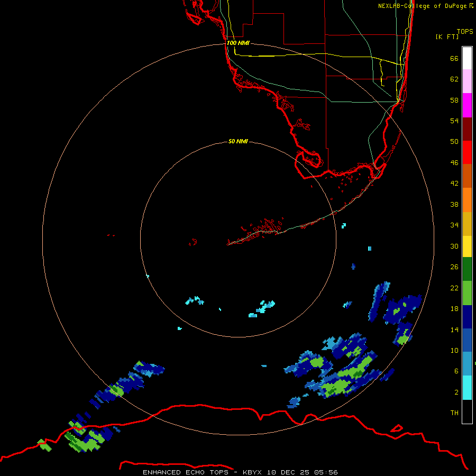
Task: Click the bright orange legend swatch
Action: pos(467,200)
